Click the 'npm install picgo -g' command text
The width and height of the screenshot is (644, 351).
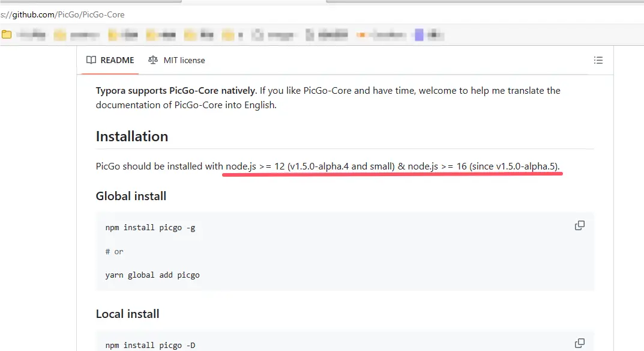click(150, 228)
